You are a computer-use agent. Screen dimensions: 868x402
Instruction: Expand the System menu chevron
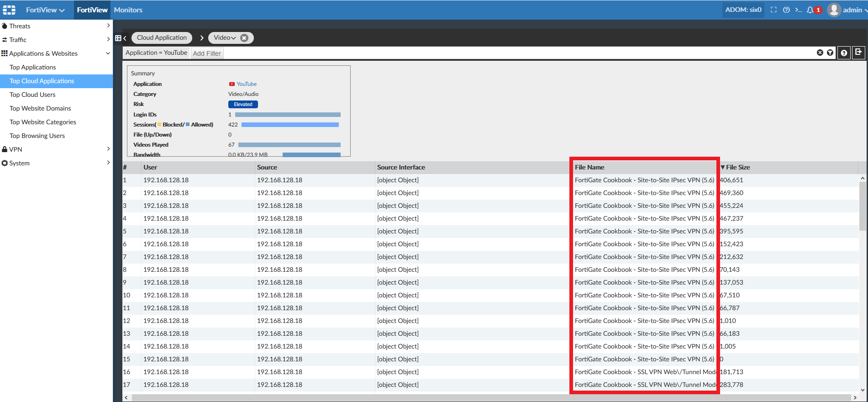(x=108, y=163)
